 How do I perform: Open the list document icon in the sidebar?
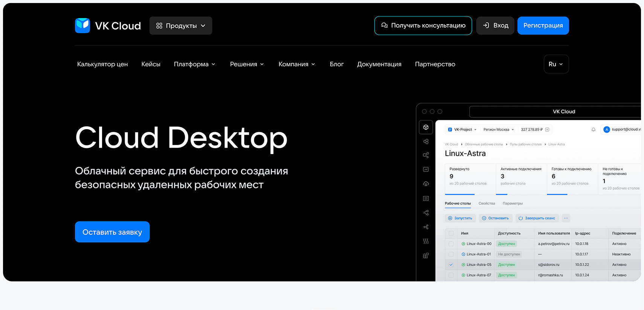[426, 199]
